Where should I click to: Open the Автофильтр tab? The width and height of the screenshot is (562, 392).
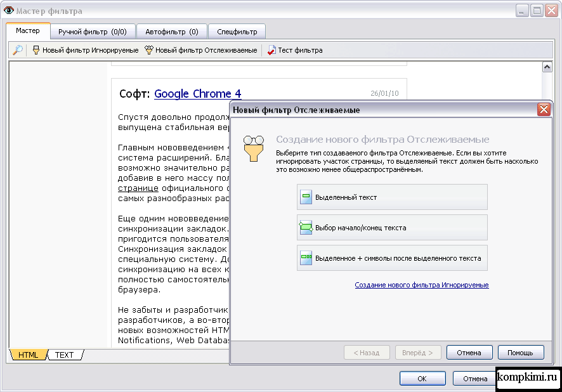coord(171,31)
